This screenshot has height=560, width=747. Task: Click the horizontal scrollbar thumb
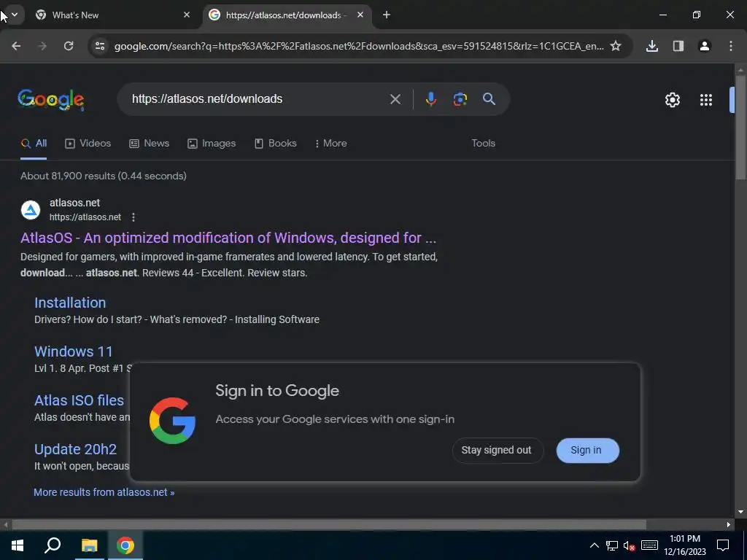(329, 524)
